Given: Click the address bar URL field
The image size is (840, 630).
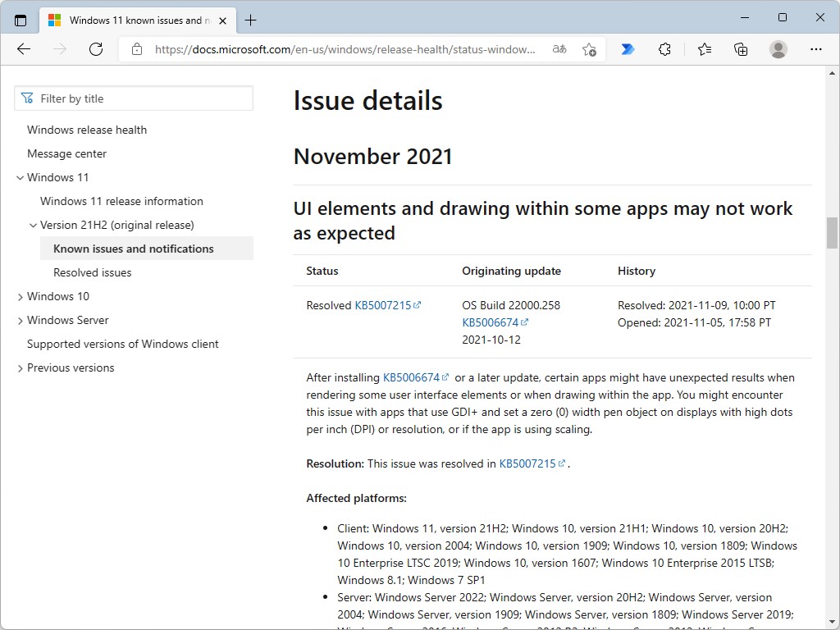Looking at the screenshot, I should [x=345, y=49].
